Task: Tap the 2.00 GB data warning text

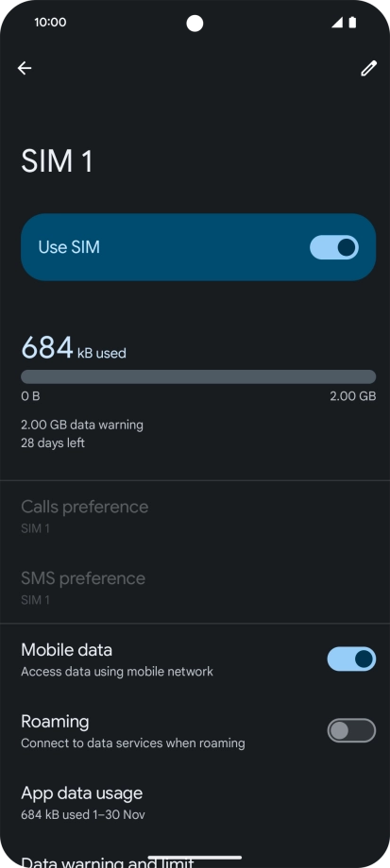Action: 82,426
